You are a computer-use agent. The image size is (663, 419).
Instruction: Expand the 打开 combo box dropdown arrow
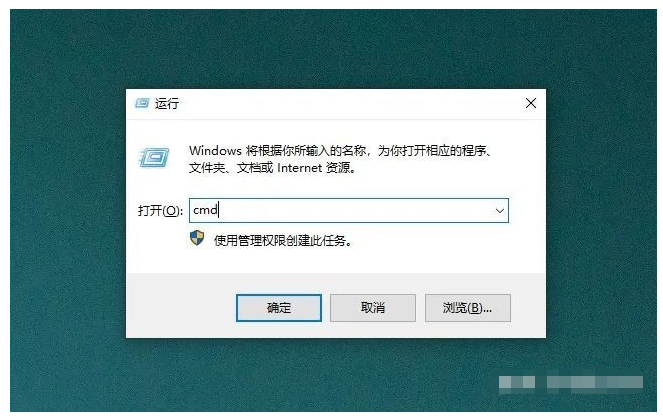(x=500, y=211)
